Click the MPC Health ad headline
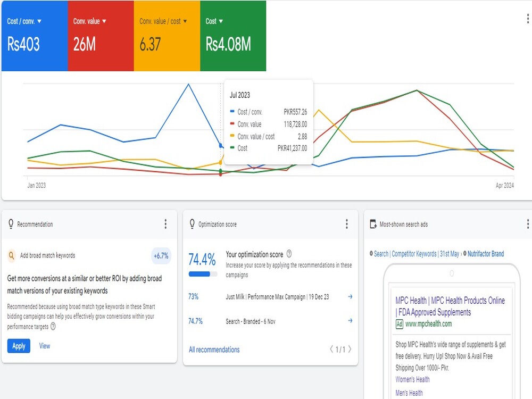 (450, 306)
